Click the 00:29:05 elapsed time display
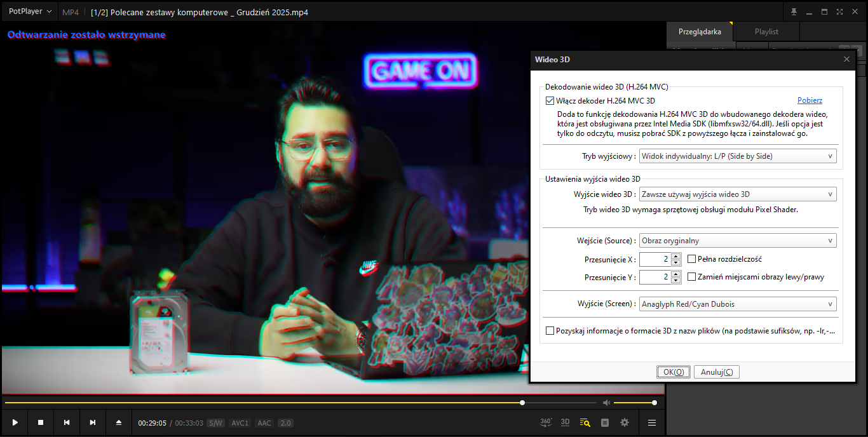The width and height of the screenshot is (868, 437). click(x=153, y=423)
